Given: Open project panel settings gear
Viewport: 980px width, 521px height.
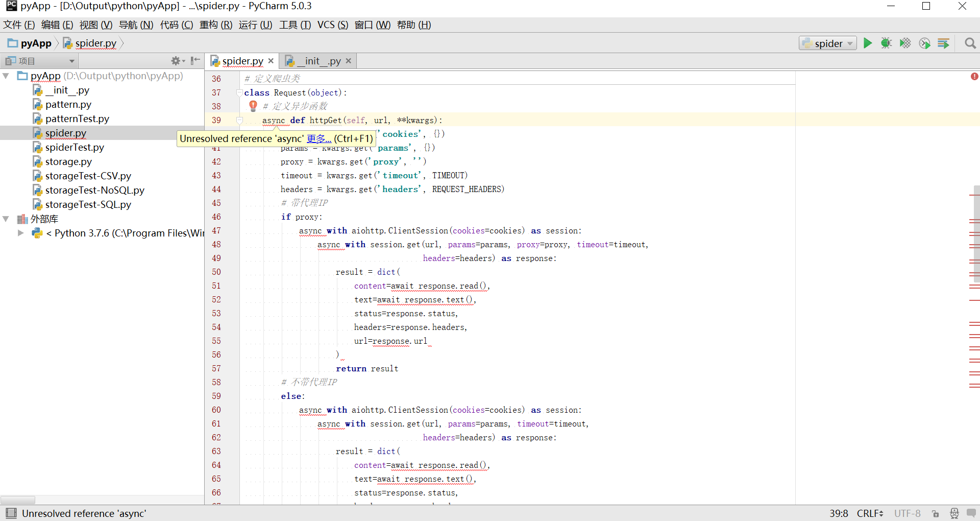Looking at the screenshot, I should tap(176, 60).
